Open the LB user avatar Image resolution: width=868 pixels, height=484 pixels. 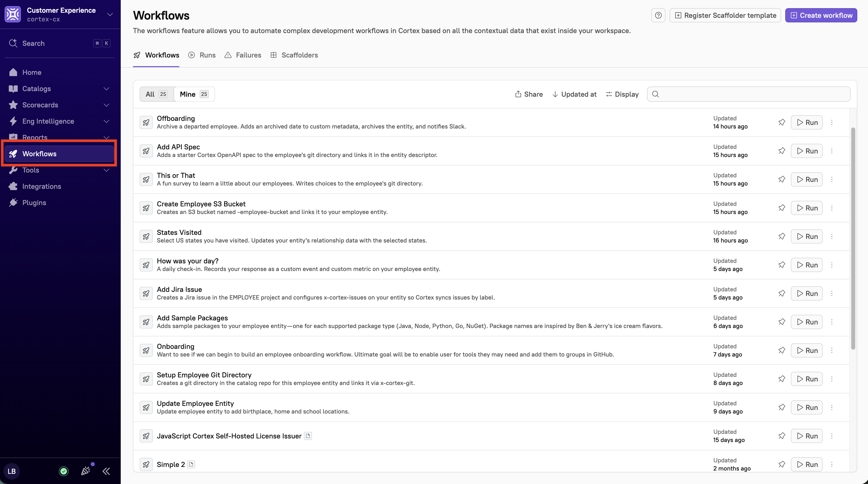(x=12, y=471)
